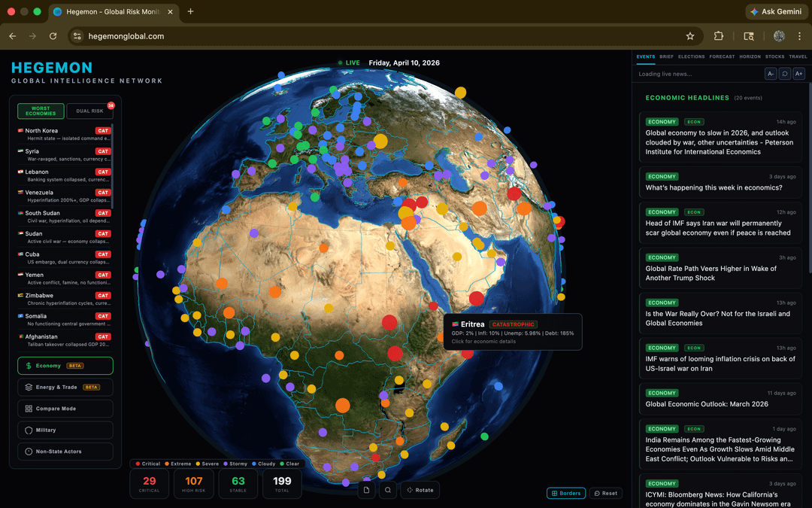Image resolution: width=812 pixels, height=508 pixels.
Task: Select the Dual Risk button
Action: 90,111
